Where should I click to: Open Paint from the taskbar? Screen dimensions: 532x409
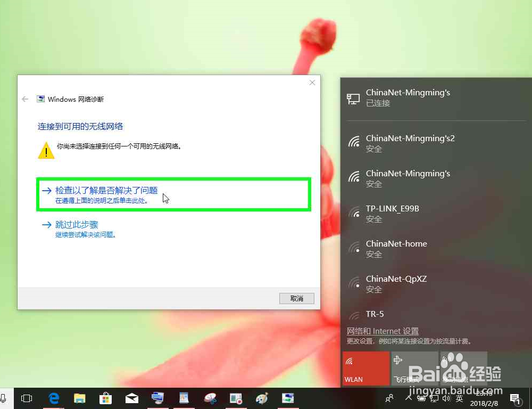262,398
